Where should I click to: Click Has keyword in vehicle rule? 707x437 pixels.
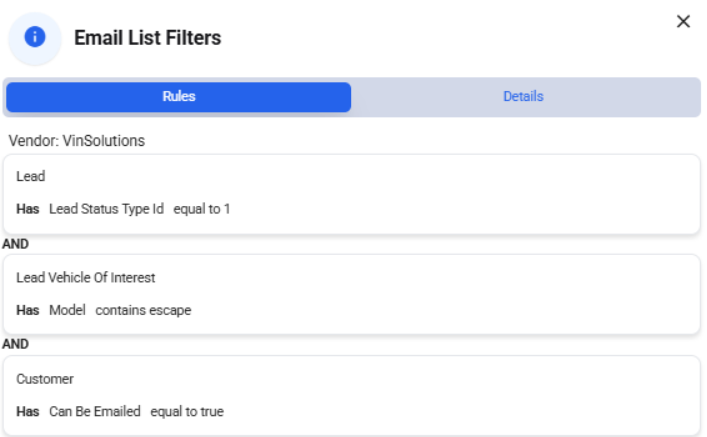tap(28, 310)
